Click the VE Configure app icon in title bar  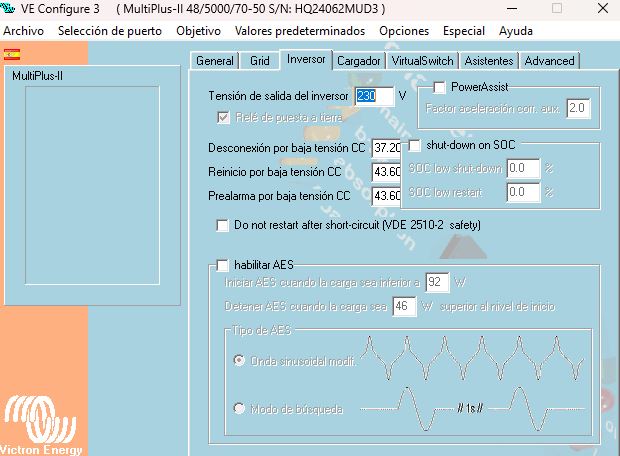(7, 7)
